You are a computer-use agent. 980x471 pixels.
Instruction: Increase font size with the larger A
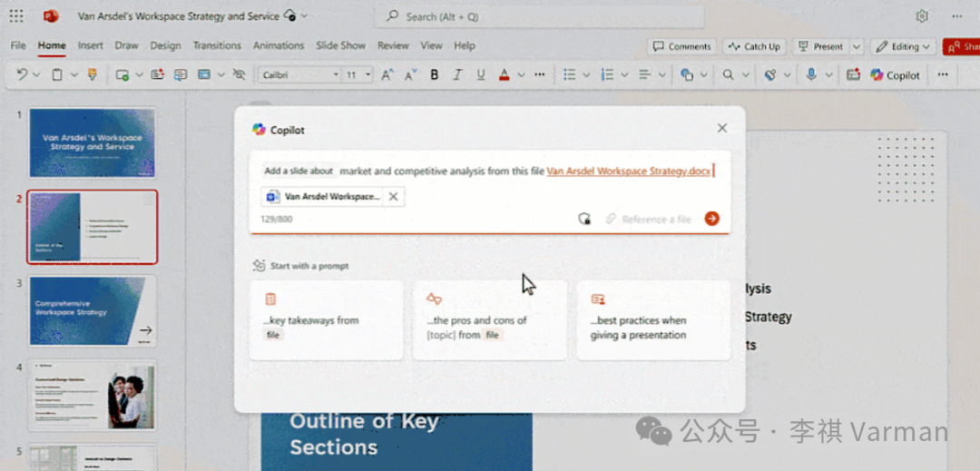coord(387,75)
